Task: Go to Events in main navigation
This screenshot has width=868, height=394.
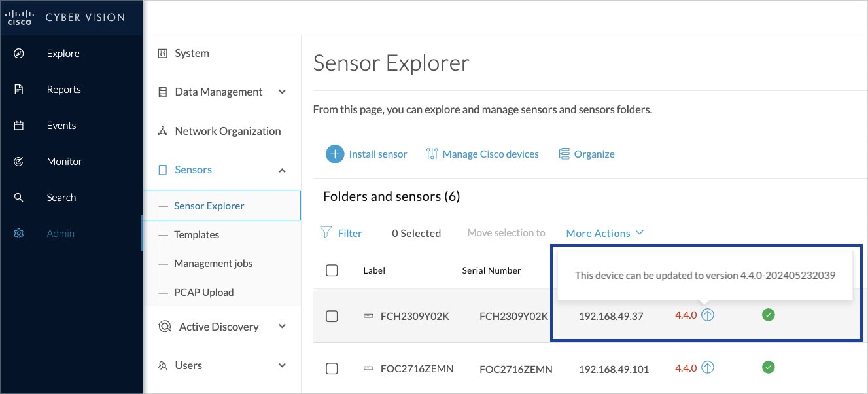Action: [x=61, y=126]
